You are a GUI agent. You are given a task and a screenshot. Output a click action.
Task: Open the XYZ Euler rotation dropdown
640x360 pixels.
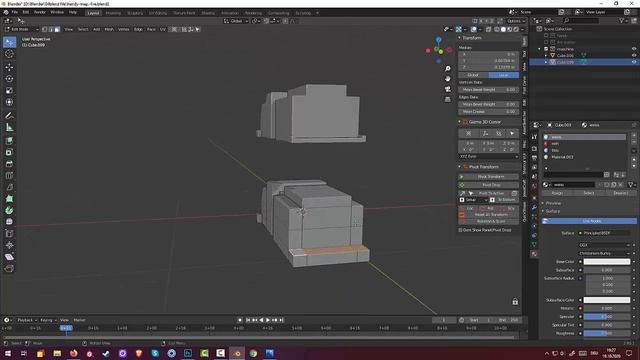pos(489,156)
